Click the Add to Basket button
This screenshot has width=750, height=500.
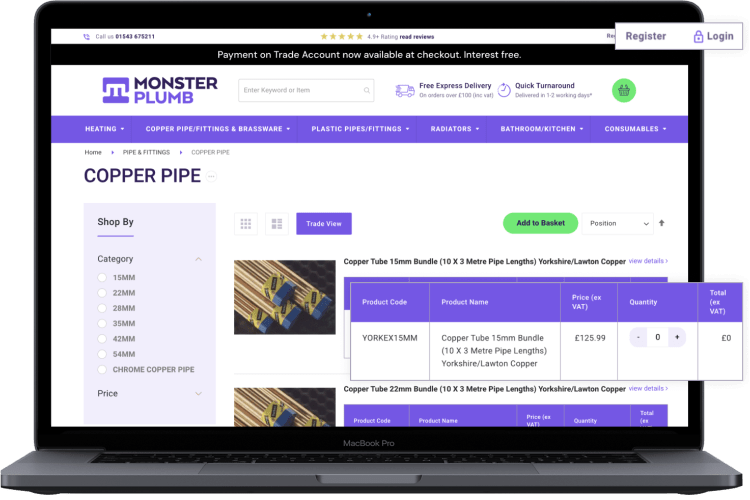point(540,223)
